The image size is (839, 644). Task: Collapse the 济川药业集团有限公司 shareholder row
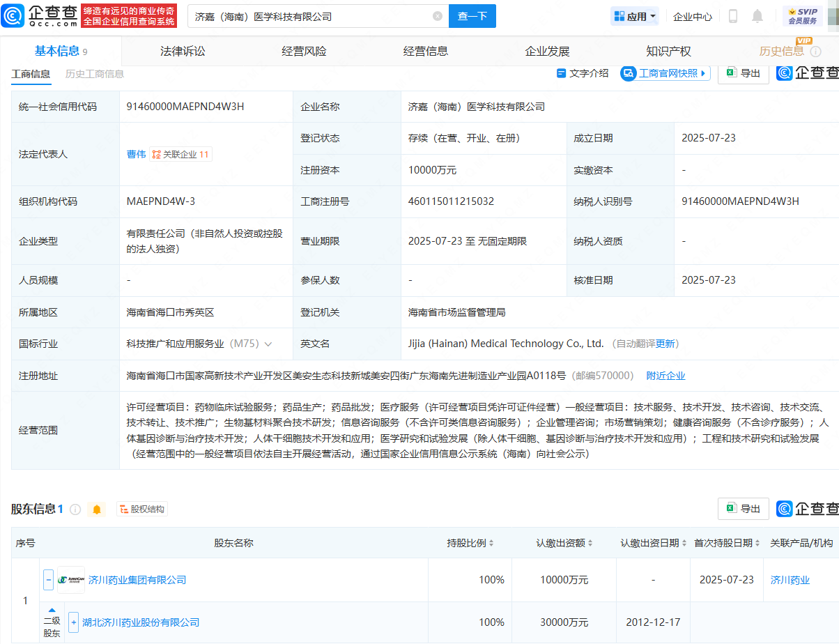tap(49, 580)
